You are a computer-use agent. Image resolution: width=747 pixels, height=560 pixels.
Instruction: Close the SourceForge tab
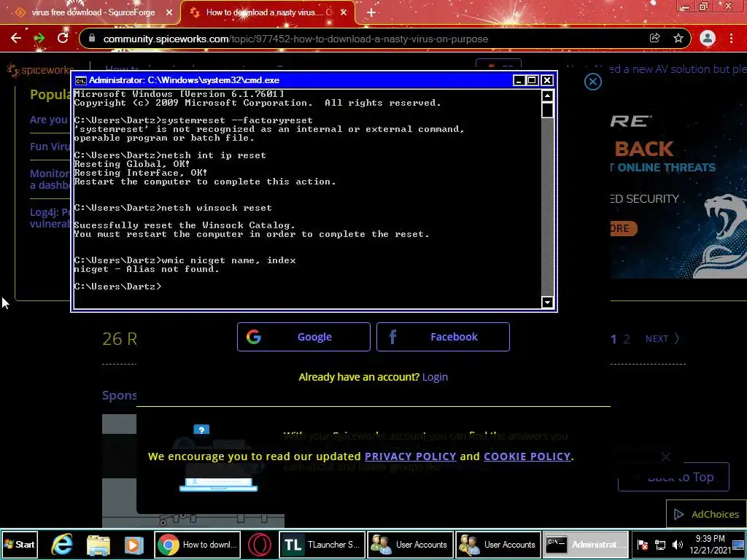coord(169,13)
